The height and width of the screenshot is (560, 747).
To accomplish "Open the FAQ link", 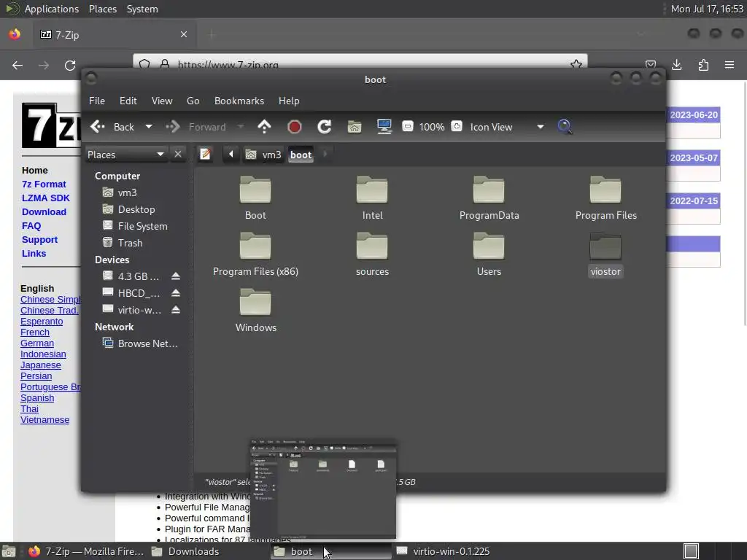I will point(31,226).
